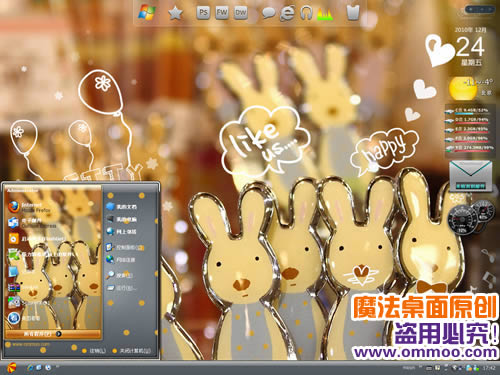500x375 pixels.
Task: Click the sun weather widget
Action: pyautogui.click(x=463, y=89)
